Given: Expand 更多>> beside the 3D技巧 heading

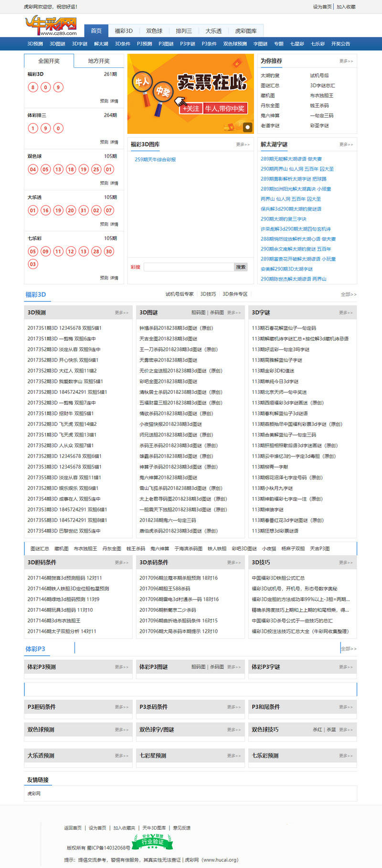Looking at the screenshot, I should click(x=346, y=563).
